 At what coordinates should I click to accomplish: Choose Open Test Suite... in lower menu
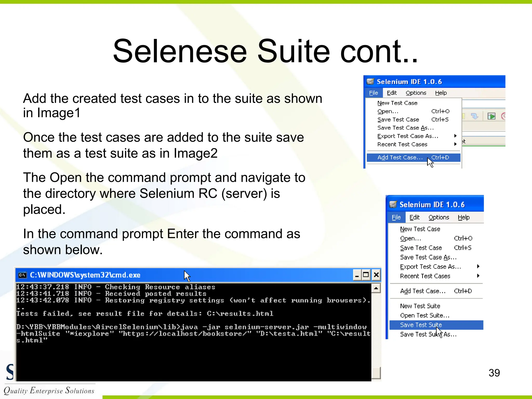click(x=436, y=315)
